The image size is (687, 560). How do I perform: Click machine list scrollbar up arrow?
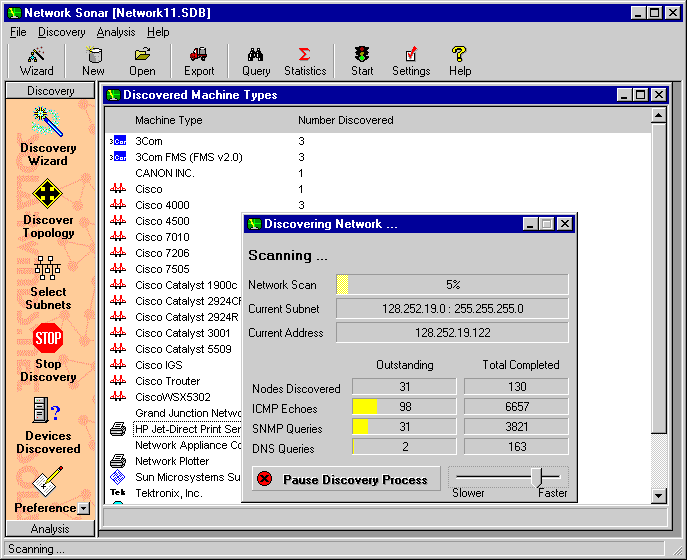tap(659, 116)
